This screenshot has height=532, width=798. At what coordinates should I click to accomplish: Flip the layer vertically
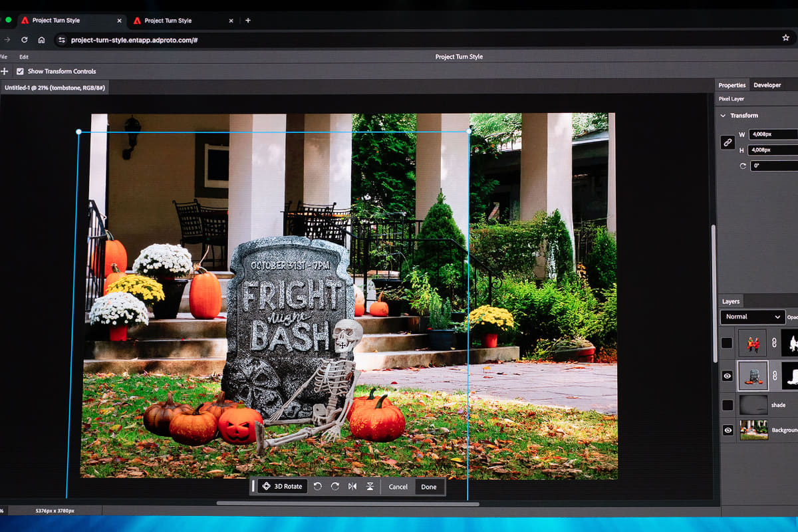tap(370, 487)
